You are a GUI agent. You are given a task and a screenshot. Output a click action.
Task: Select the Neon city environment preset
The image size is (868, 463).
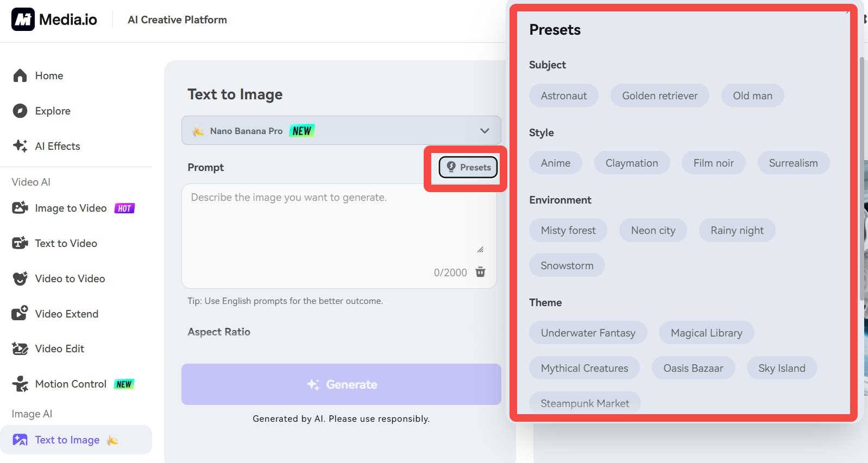653,231
